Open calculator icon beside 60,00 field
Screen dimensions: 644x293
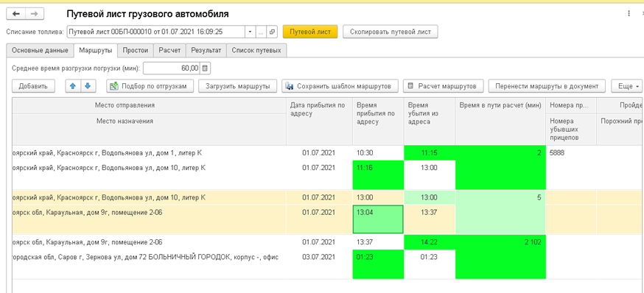click(x=206, y=68)
